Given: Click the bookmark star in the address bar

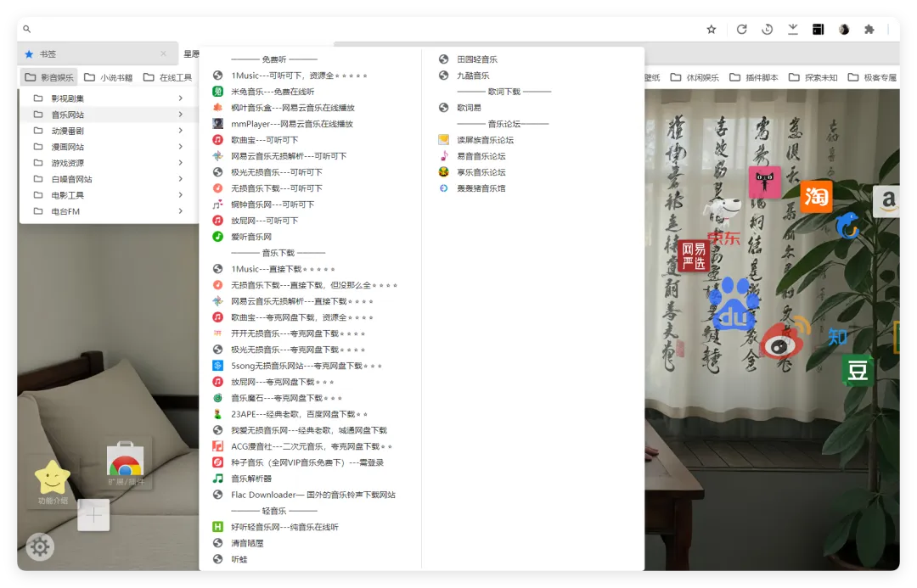Looking at the screenshot, I should [712, 29].
